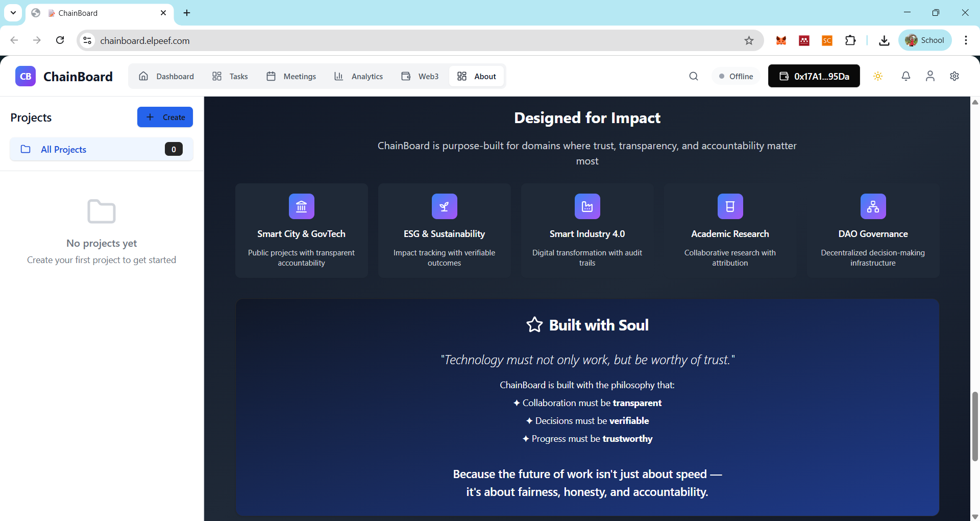Viewport: 980px width, 521px height.
Task: Bookmark this page with the star icon
Action: click(x=749, y=40)
